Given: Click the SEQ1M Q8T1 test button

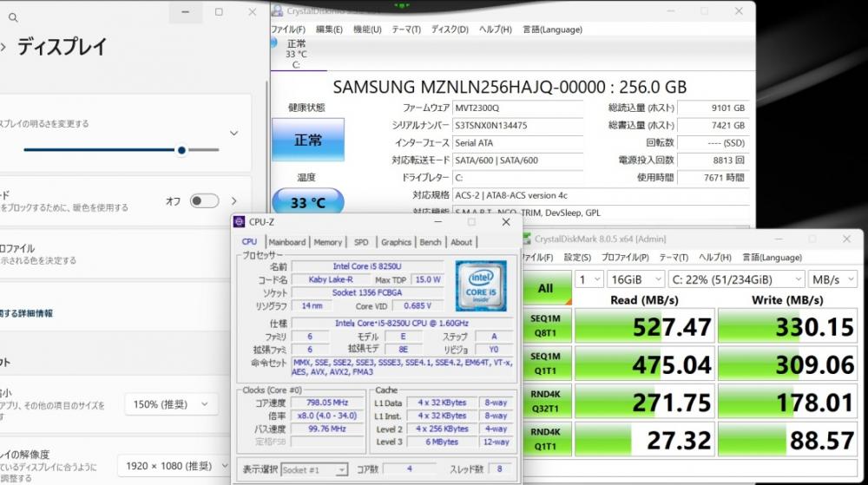Looking at the screenshot, I should (x=546, y=325).
